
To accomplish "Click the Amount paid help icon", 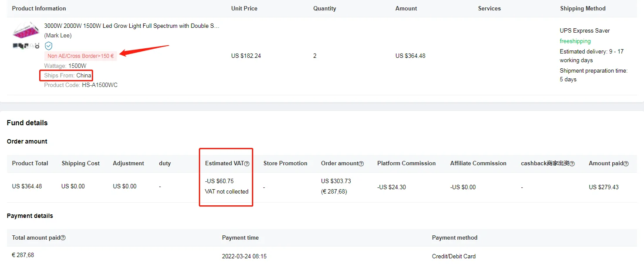I will 626,164.
